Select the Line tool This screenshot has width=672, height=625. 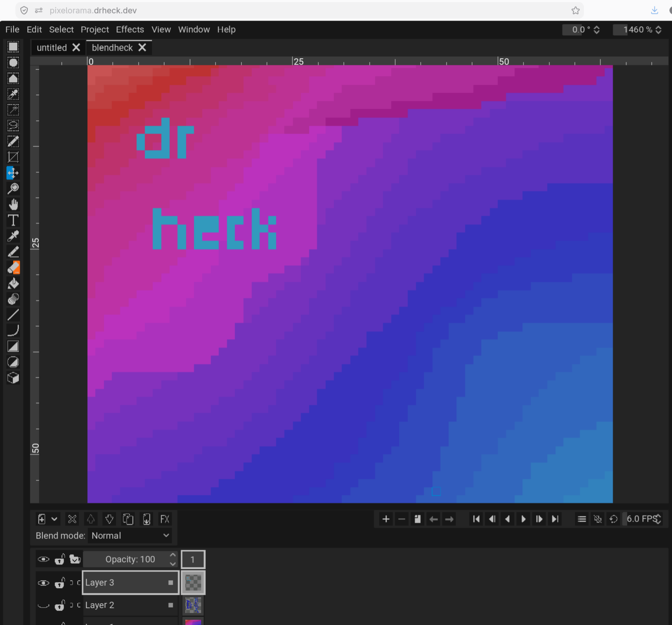(x=13, y=315)
